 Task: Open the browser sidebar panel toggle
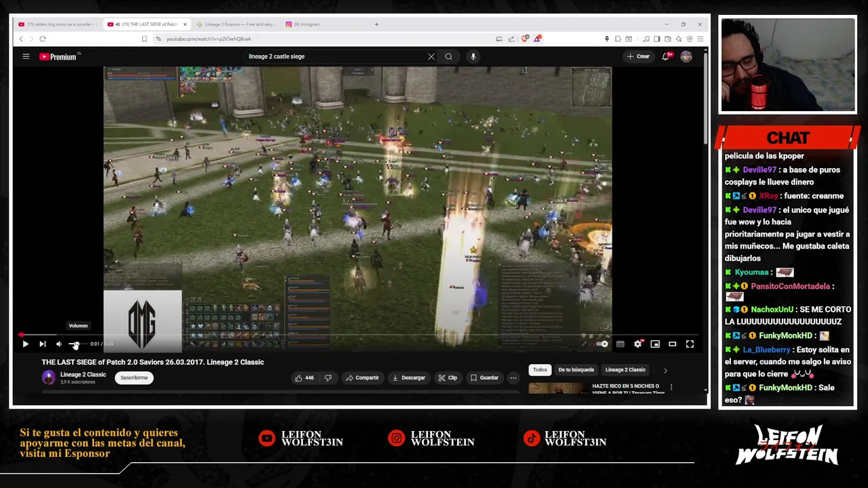click(x=656, y=39)
